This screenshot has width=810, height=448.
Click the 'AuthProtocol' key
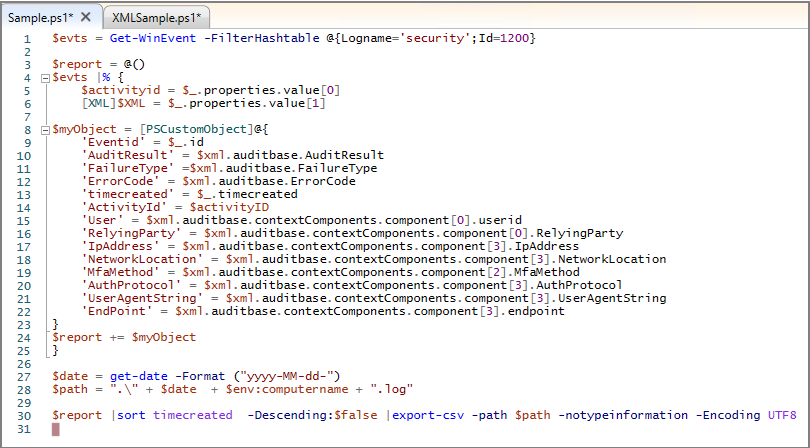132,285
